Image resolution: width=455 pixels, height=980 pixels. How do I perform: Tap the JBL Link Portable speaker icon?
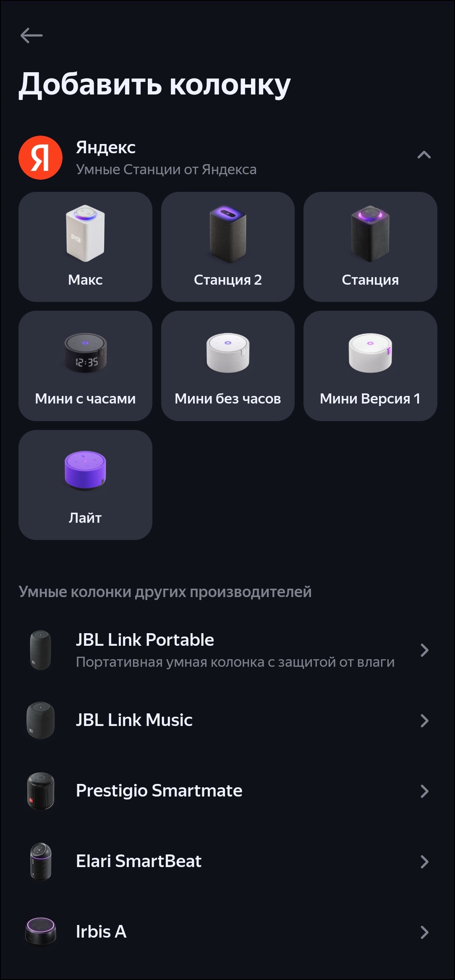point(40,650)
